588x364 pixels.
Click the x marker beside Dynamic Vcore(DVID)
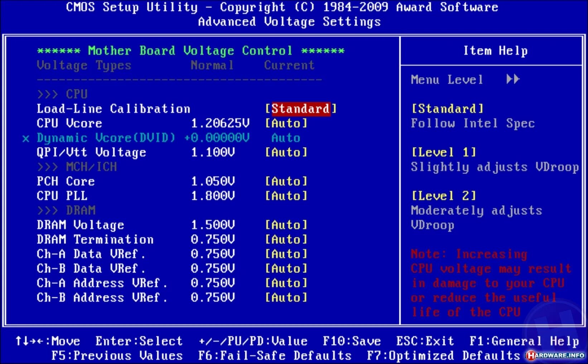click(26, 139)
